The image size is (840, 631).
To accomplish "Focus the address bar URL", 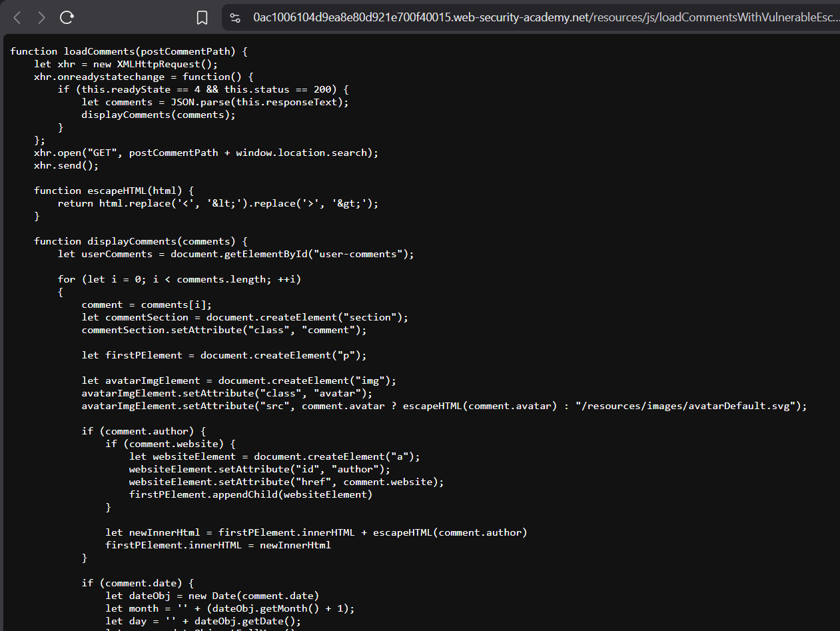I will tap(546, 18).
